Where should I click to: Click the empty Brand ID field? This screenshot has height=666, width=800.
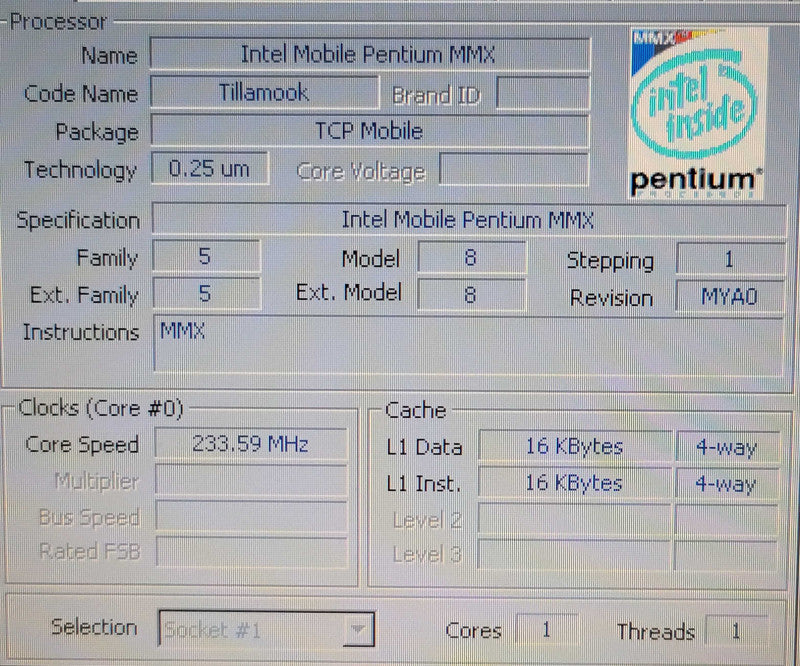[x=543, y=93]
